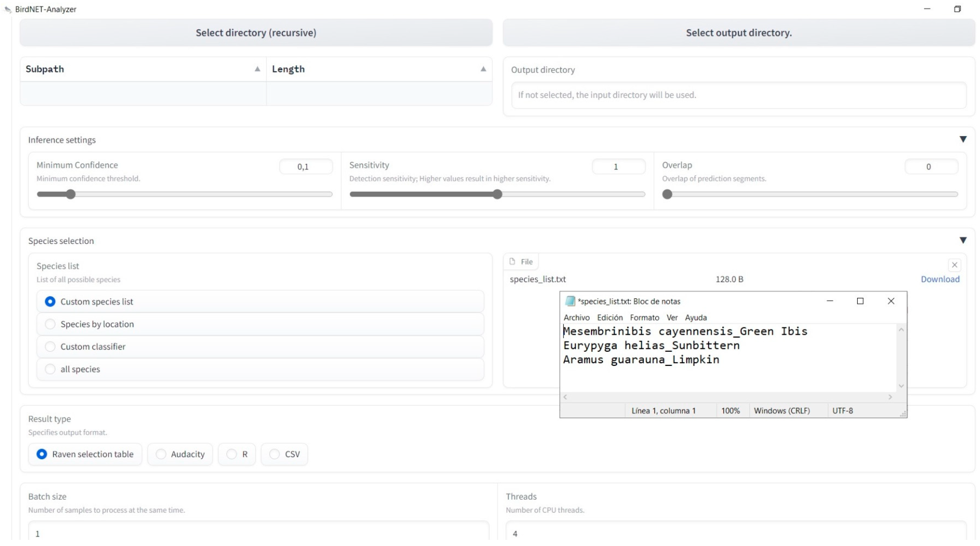
Task: Click the File tab icon in upload panel
Action: pos(512,261)
